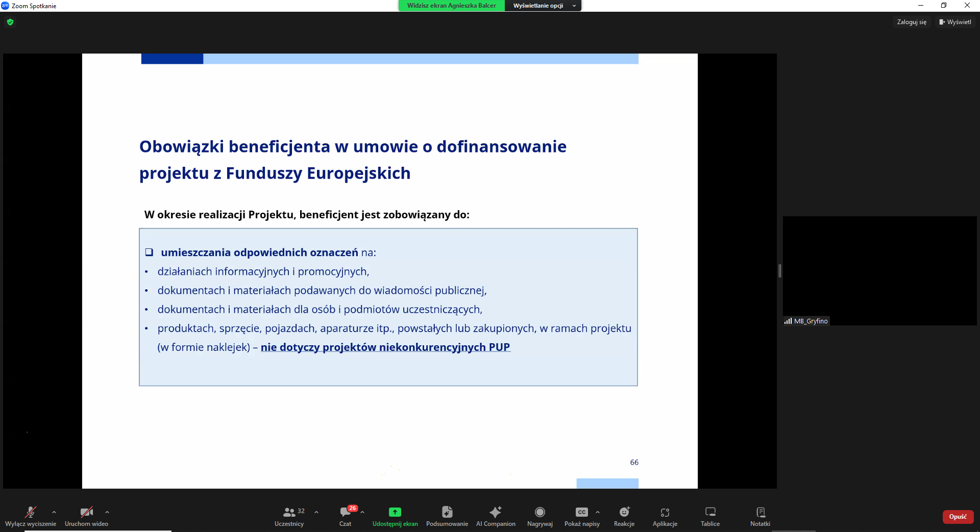The width and height of the screenshot is (980, 532).
Task: Leave the meeting with Opuść
Action: pos(958,517)
